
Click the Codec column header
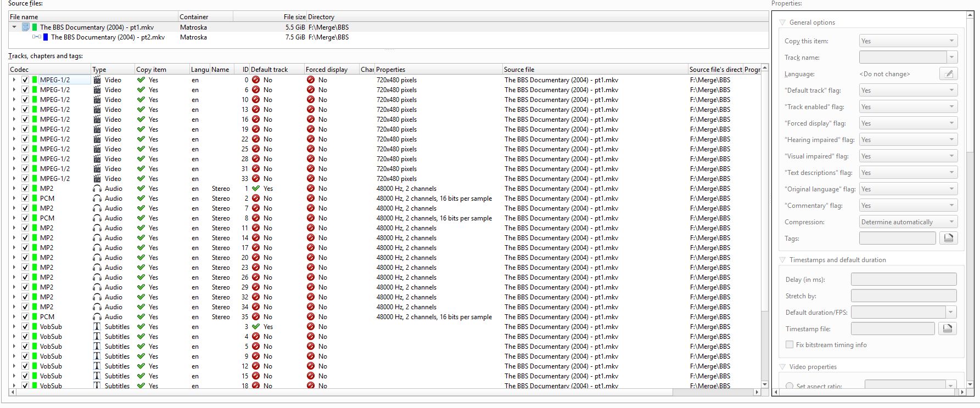[49, 70]
